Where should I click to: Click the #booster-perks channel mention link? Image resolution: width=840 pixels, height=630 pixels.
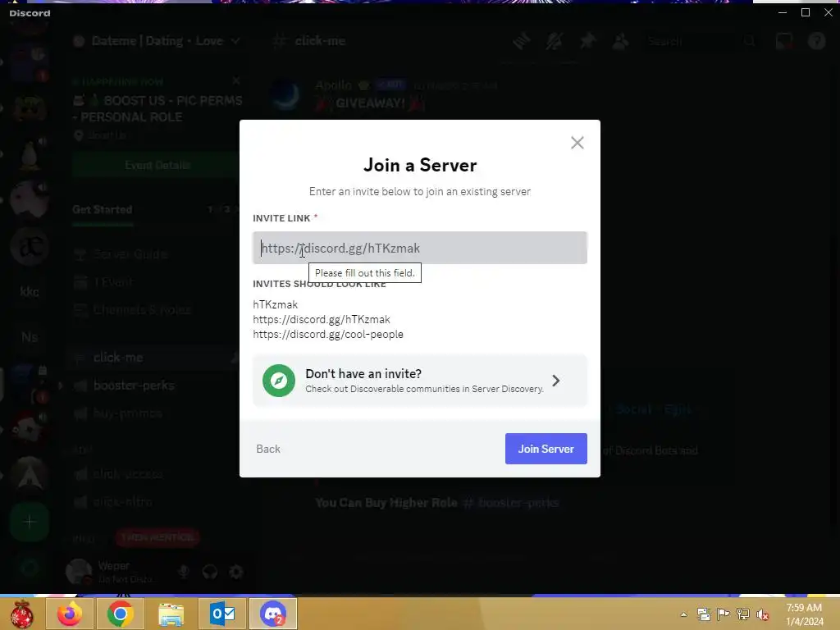511,503
